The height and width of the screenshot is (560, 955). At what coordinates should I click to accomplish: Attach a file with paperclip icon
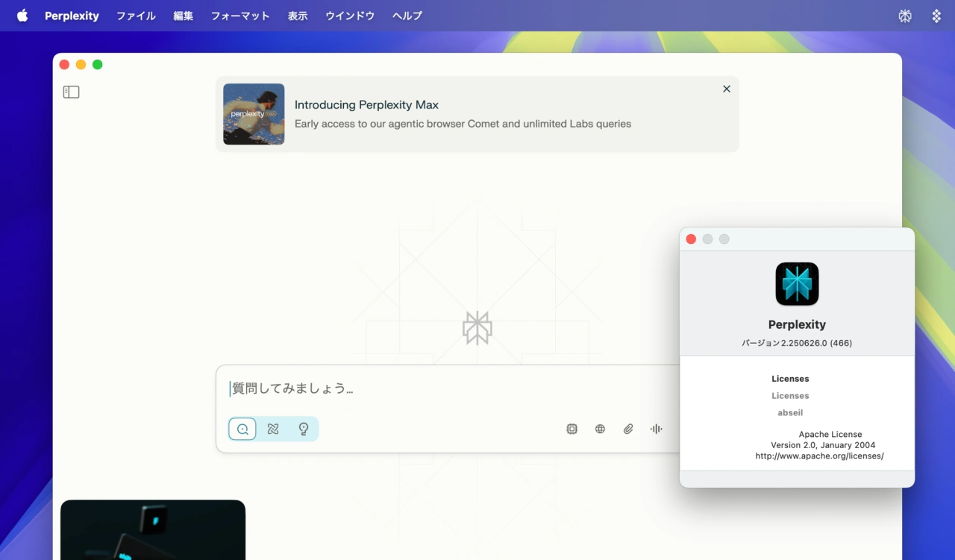628,429
